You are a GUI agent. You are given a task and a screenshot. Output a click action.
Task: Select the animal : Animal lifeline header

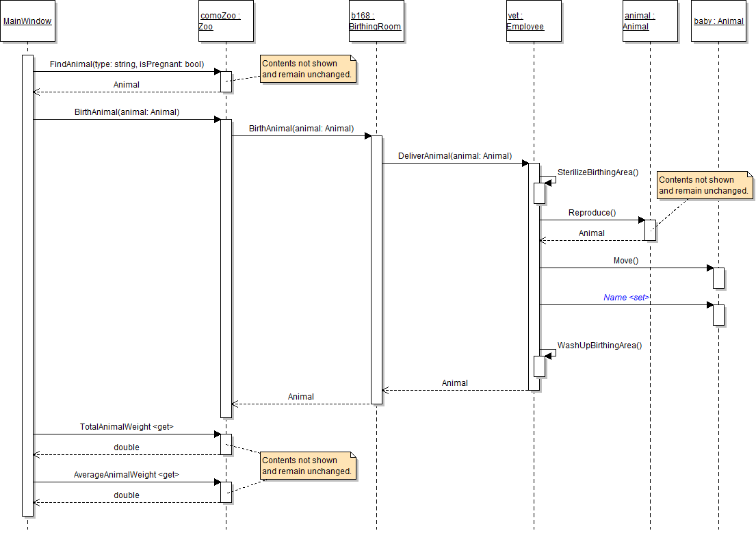pos(650,21)
